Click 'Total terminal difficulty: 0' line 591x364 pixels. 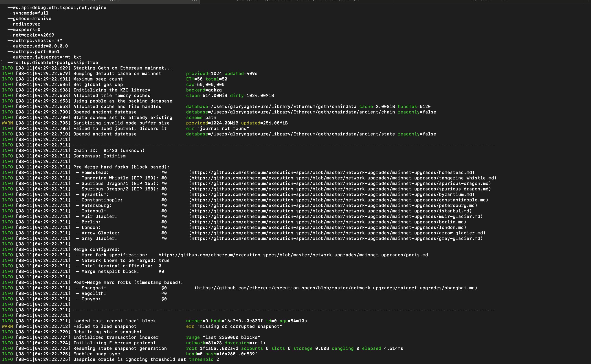click(121, 266)
